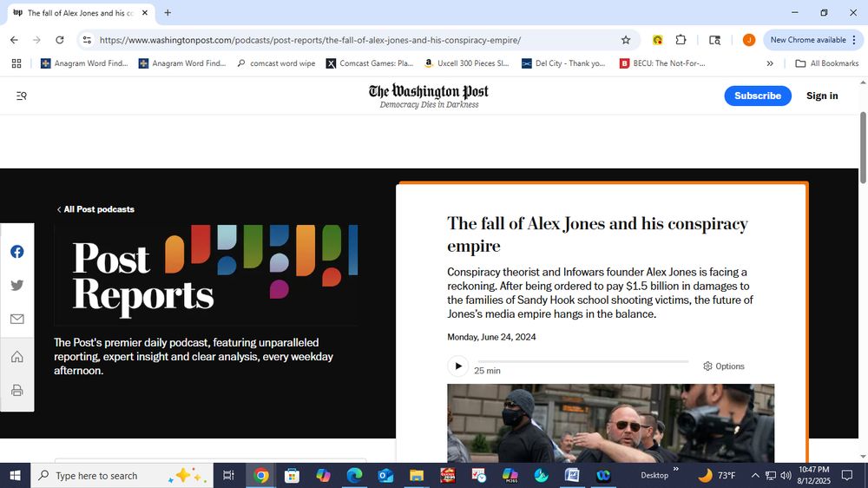Open Microsoft Word from taskbar
Image resolution: width=868 pixels, height=488 pixels.
(572, 475)
